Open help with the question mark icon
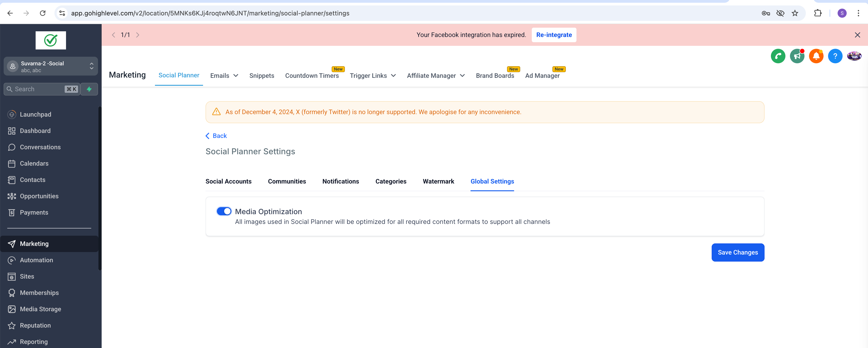The width and height of the screenshot is (868, 348). click(835, 56)
